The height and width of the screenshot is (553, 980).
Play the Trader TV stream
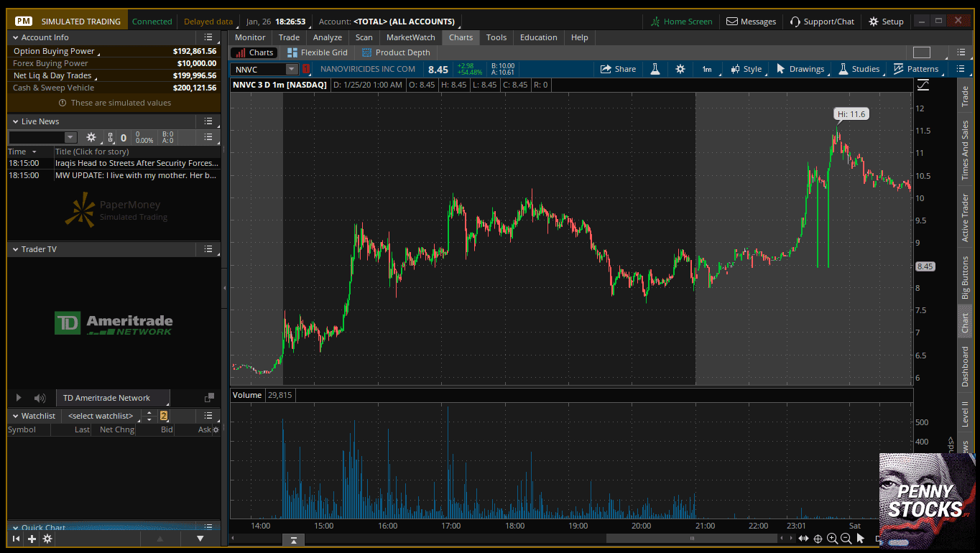coord(19,398)
